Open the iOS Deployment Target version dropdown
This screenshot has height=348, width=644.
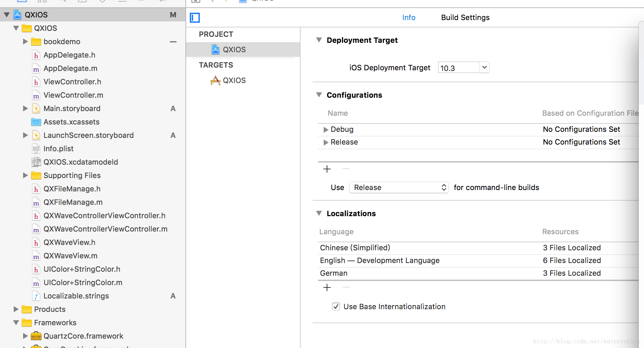coord(484,68)
